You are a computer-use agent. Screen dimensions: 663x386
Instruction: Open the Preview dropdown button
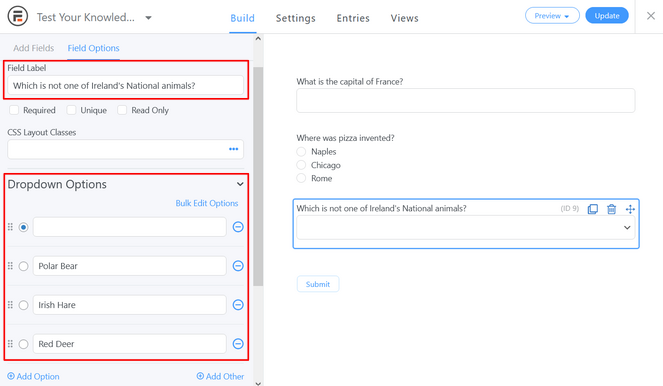click(552, 16)
